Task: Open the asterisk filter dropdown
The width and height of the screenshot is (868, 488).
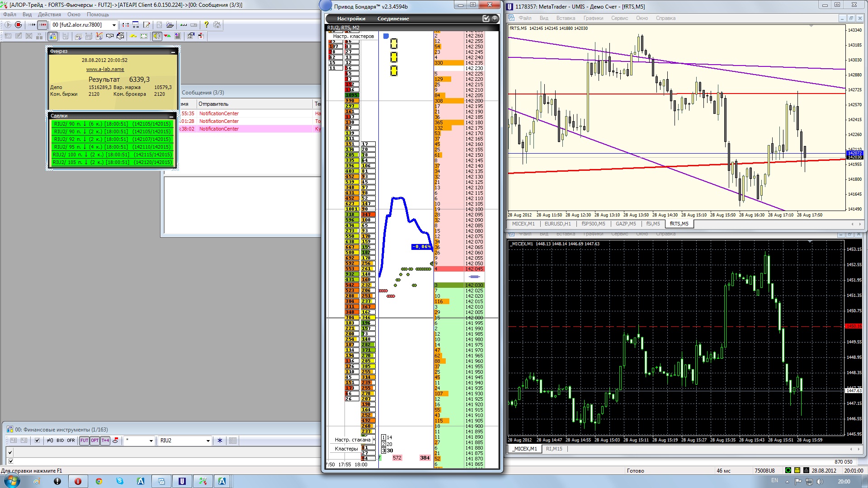Action: click(151, 441)
